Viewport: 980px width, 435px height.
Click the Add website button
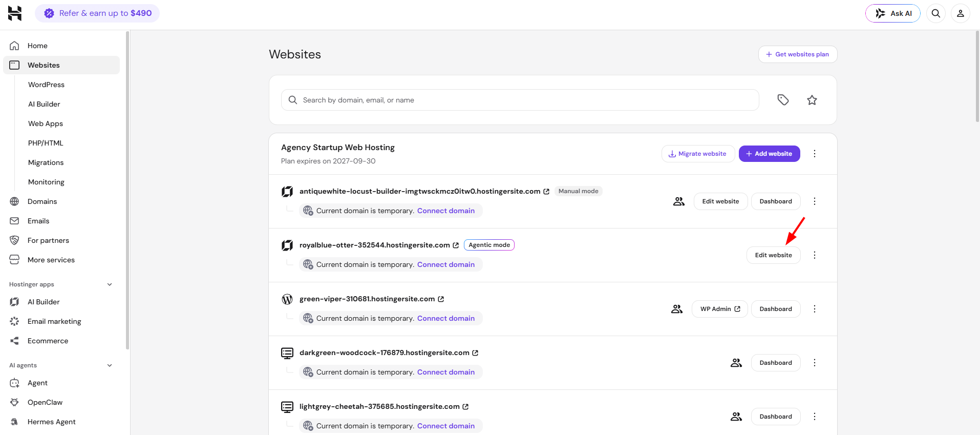coord(770,154)
